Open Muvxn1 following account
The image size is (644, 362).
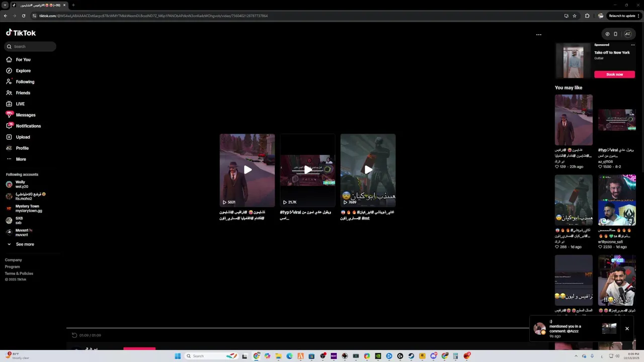(x=24, y=233)
